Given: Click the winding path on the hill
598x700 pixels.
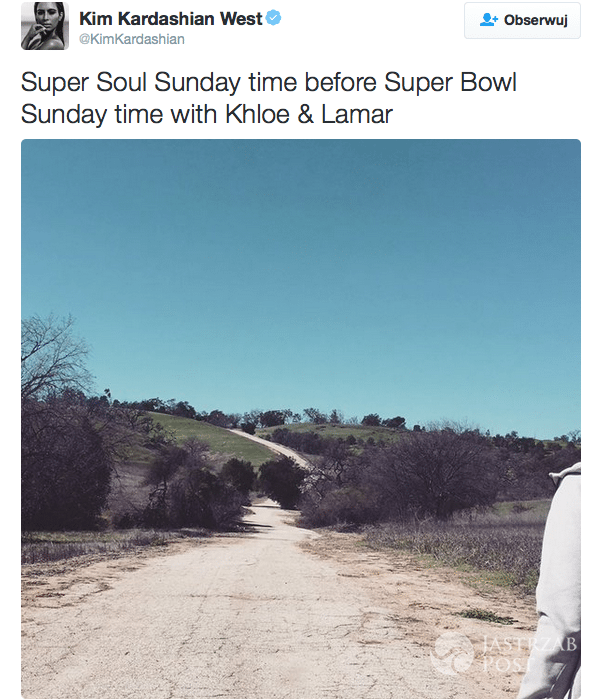Looking at the screenshot, I should click(x=272, y=446).
